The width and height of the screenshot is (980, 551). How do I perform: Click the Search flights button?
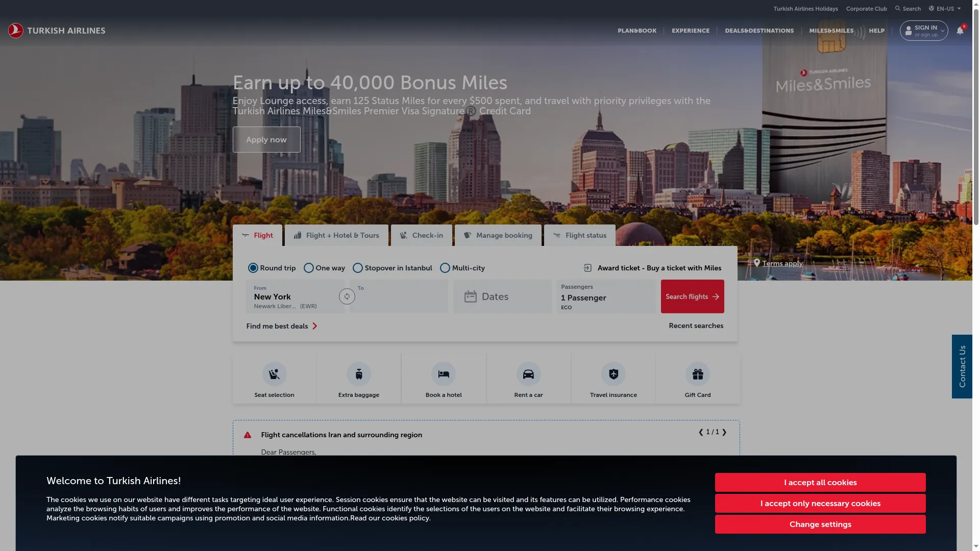pos(693,296)
